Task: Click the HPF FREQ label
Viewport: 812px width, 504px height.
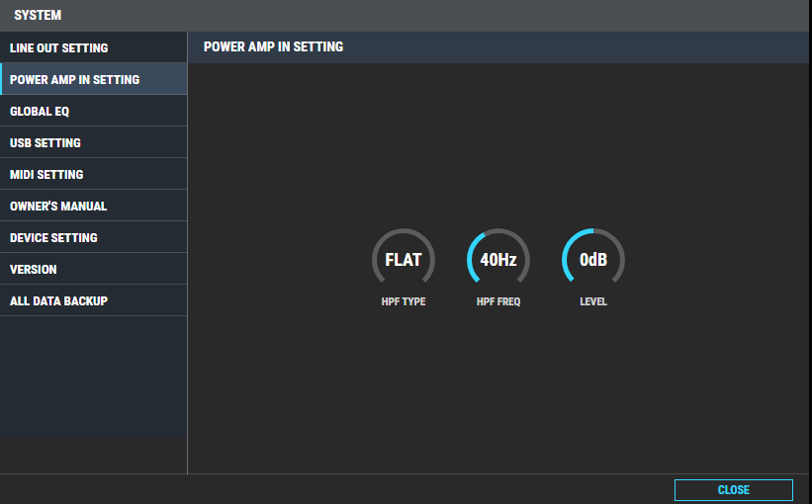Action: click(498, 301)
